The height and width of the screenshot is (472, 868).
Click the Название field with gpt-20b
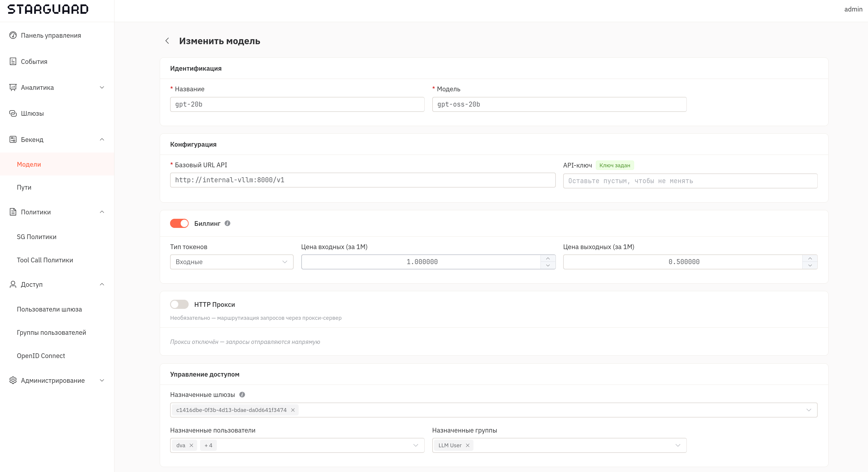tap(297, 104)
